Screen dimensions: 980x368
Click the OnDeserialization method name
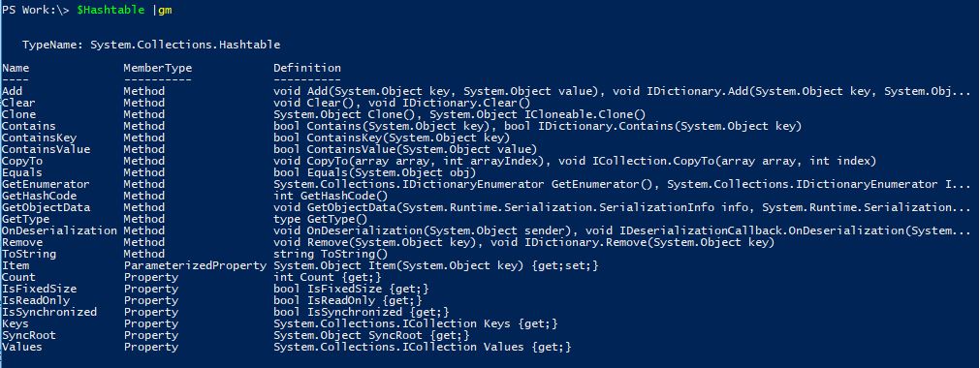pyautogui.click(x=59, y=230)
